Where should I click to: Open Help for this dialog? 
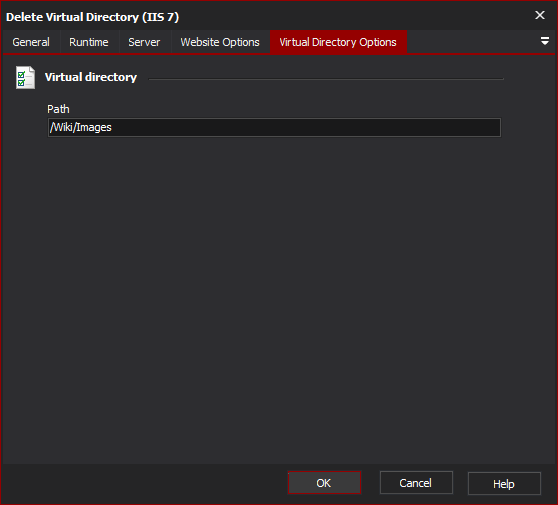coord(504,484)
